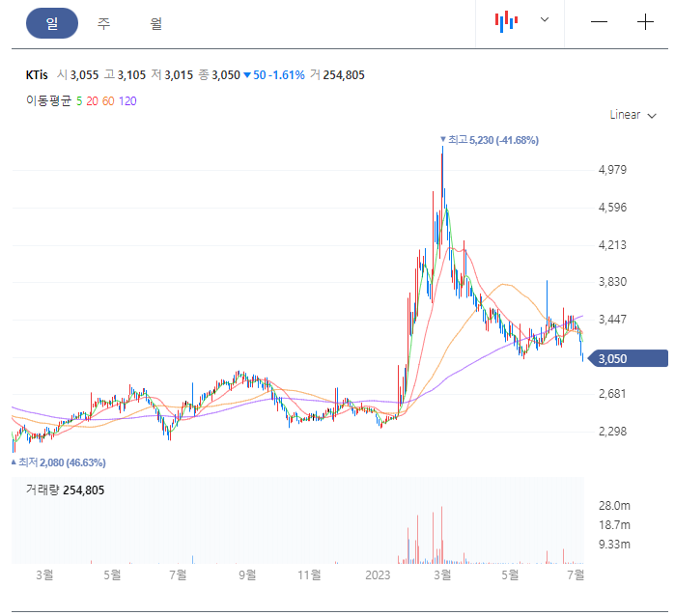Screen dimensions: 675x616
Task: Click the 2,298 price axis label
Action: (x=612, y=432)
